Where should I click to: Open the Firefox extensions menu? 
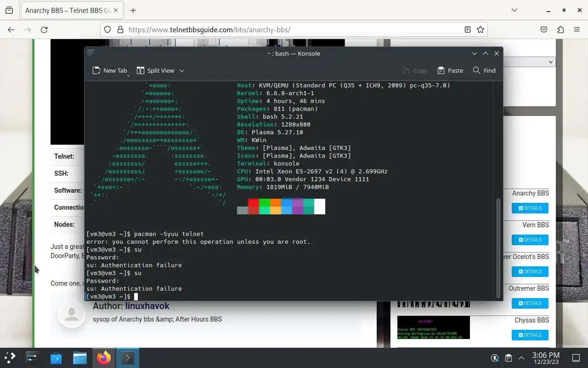560,29
